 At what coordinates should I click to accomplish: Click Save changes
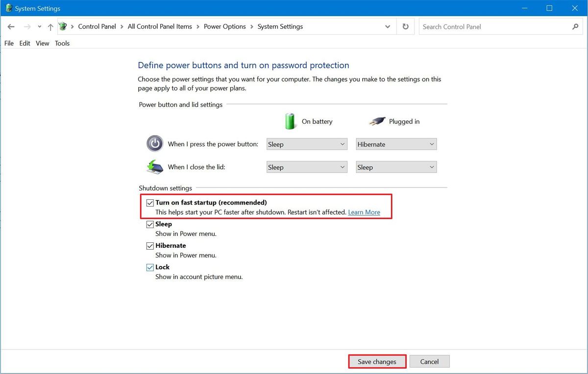[x=377, y=361]
